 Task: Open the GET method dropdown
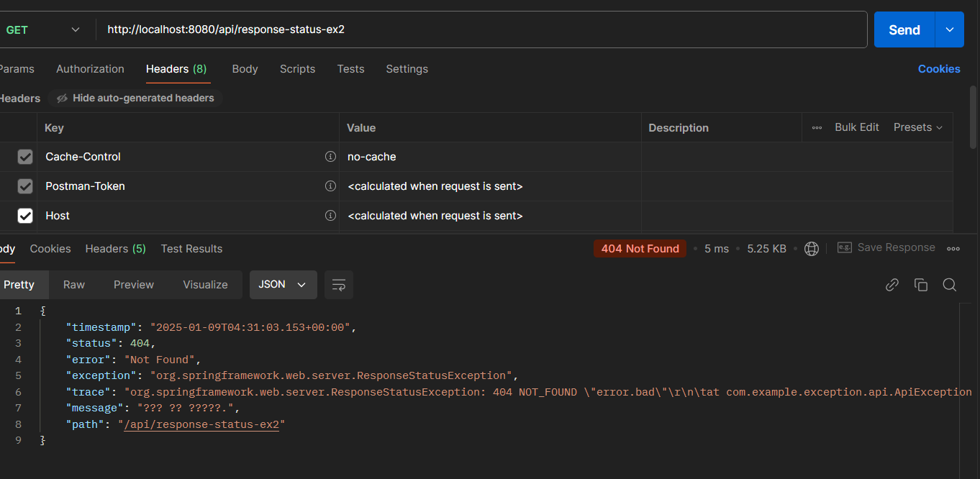(42, 29)
